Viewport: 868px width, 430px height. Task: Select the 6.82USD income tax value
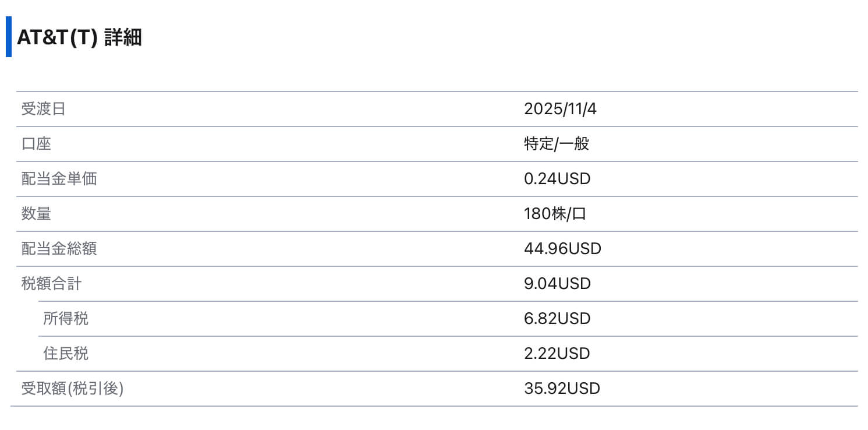click(x=557, y=319)
